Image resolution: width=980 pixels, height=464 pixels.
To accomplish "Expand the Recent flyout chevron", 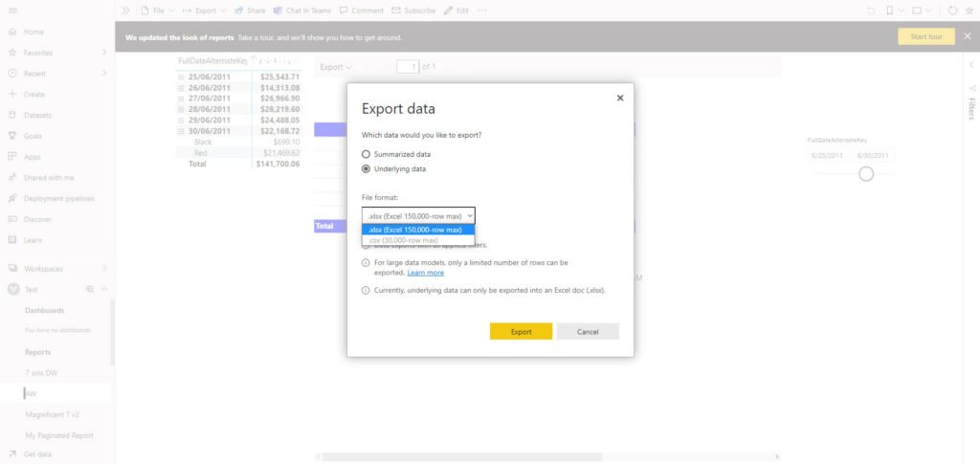I will (104, 73).
